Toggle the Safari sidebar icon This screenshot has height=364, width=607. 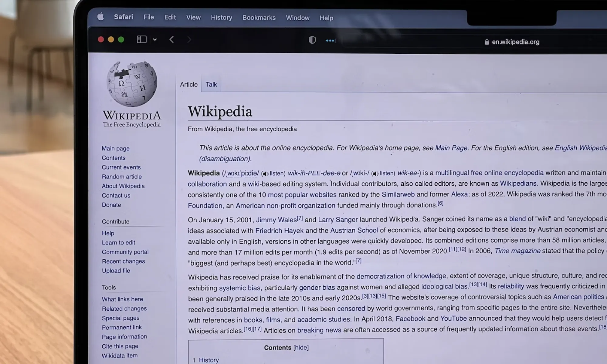(142, 39)
